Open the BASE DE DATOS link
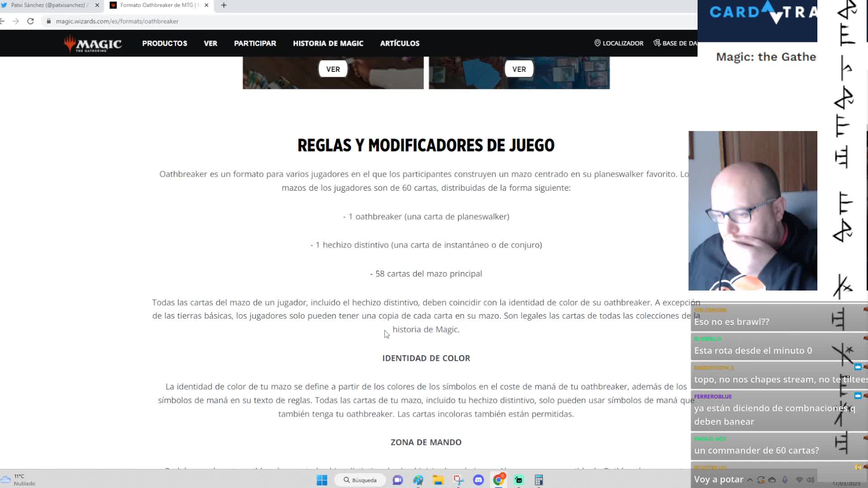Image resolution: width=868 pixels, height=488 pixels. click(676, 43)
